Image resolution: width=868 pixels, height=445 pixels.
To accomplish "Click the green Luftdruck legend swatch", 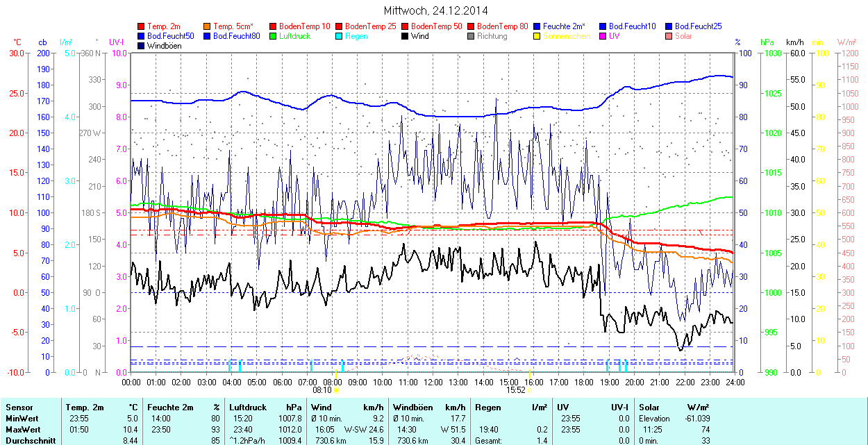I will click(274, 36).
